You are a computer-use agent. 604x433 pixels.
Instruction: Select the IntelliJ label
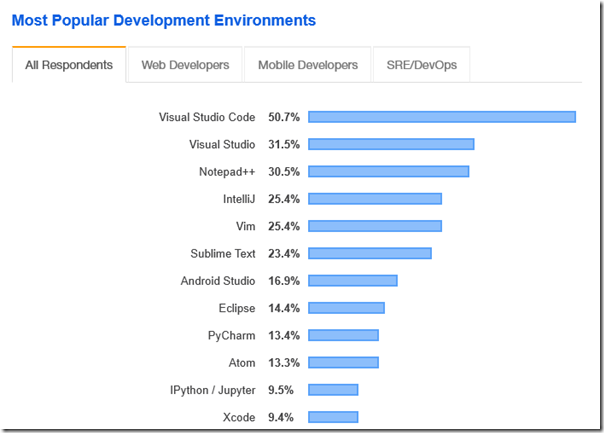[239, 199]
